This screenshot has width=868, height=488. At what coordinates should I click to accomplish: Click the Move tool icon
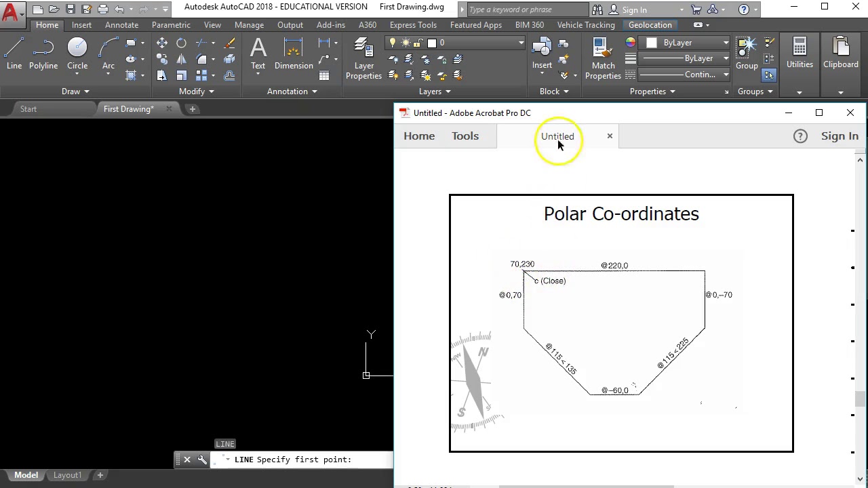coord(162,43)
